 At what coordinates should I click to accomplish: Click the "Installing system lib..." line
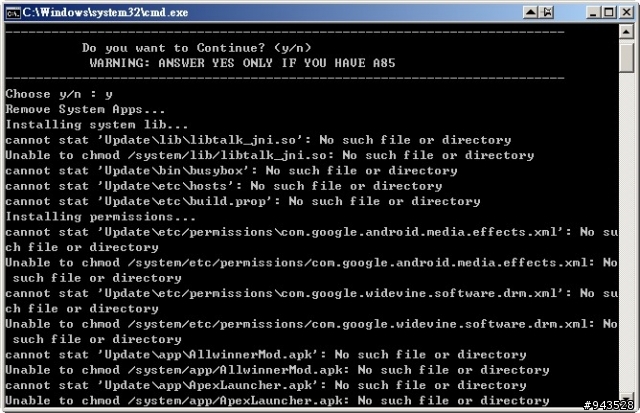(96, 124)
